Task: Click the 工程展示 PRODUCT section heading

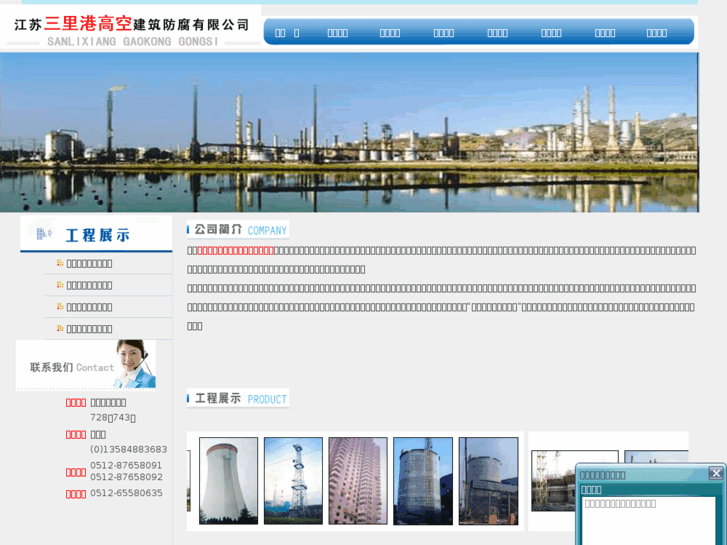Action: 238,398
